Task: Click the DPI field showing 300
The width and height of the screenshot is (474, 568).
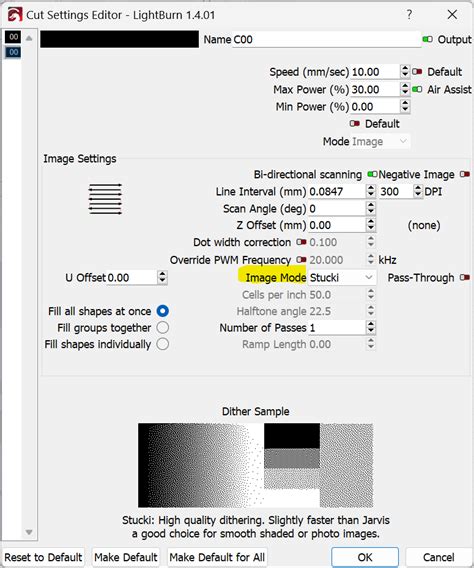Action: tap(396, 191)
